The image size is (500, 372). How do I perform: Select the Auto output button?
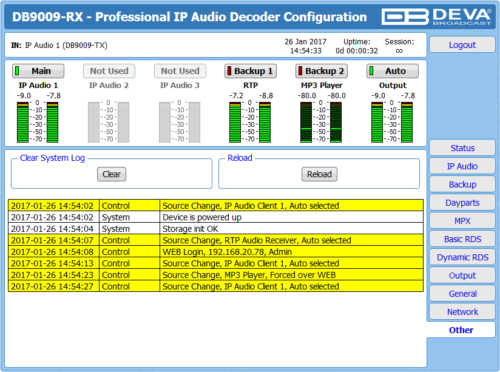click(392, 71)
